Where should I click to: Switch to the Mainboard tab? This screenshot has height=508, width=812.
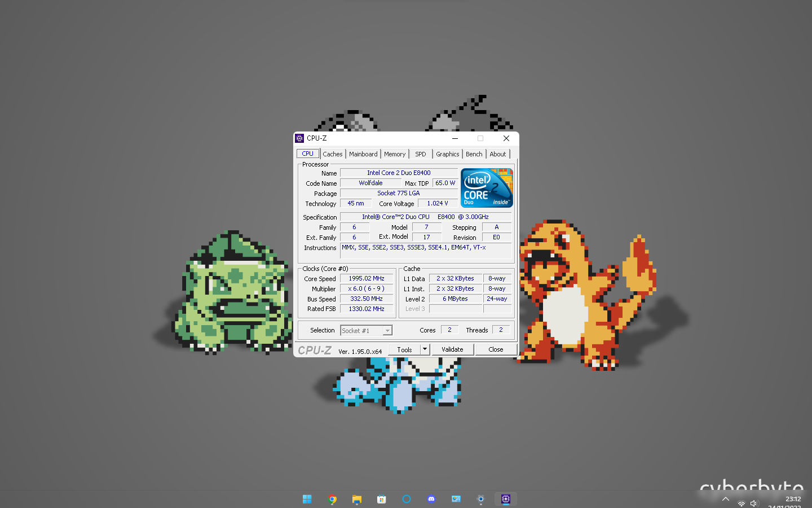tap(363, 154)
